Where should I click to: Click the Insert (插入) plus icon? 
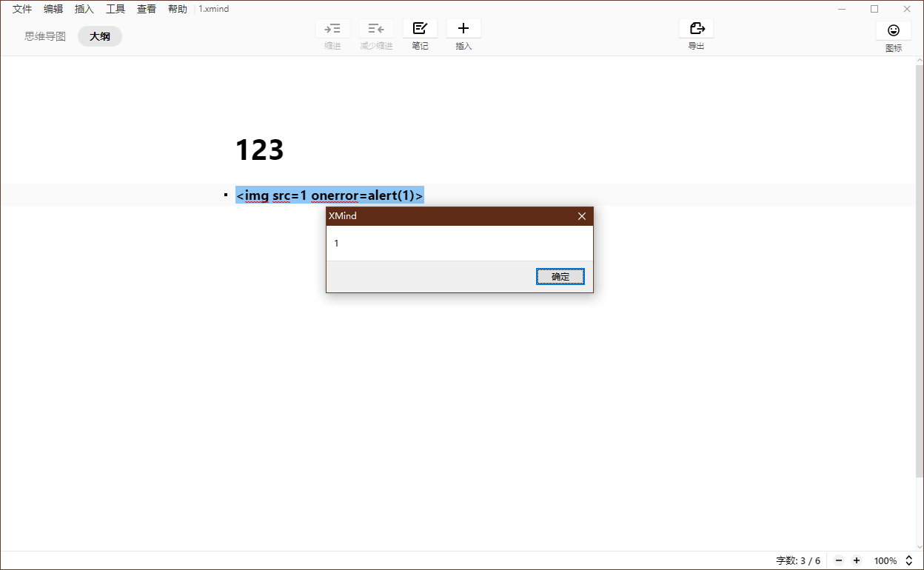[x=463, y=29]
